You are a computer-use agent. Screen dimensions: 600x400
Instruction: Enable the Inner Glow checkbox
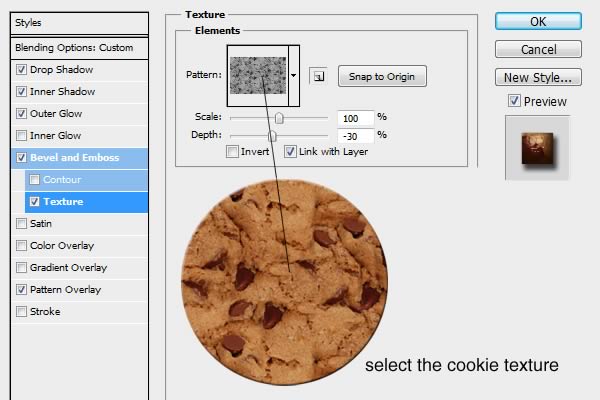point(21,136)
